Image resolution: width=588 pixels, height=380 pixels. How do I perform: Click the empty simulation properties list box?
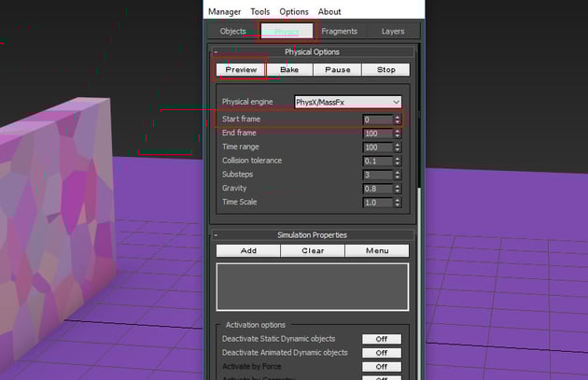coord(313,287)
